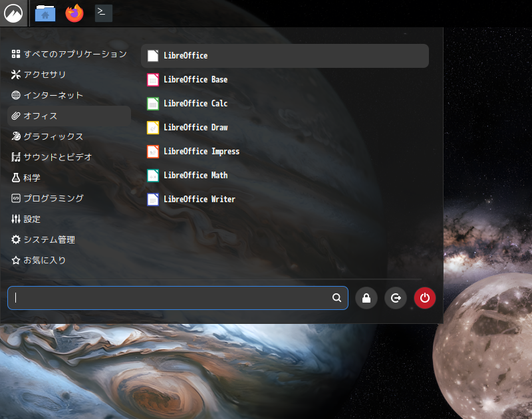The height and width of the screenshot is (419, 532).
Task: Launch LibreOffice Draw
Action: (x=285, y=128)
